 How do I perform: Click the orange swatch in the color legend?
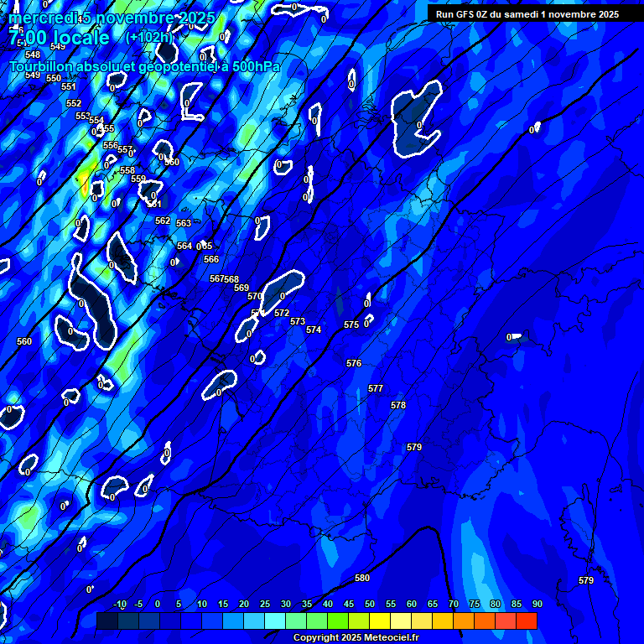[x=463, y=621]
